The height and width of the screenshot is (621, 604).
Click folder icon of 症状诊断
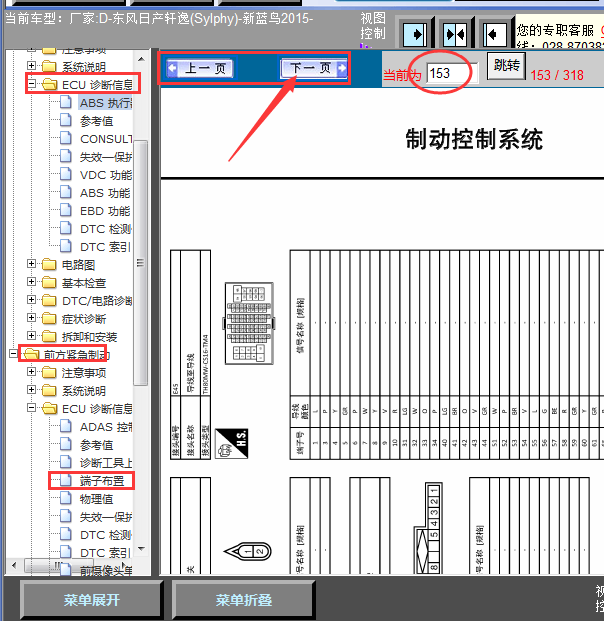(x=49, y=318)
